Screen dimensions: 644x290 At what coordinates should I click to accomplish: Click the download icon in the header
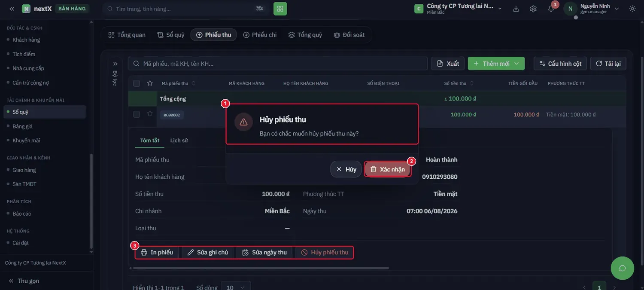pyautogui.click(x=516, y=9)
